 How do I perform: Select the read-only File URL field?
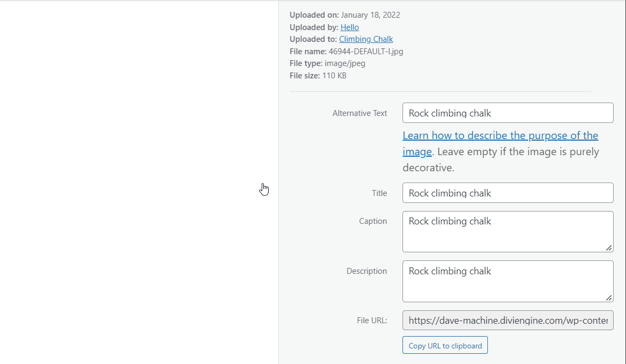507,321
